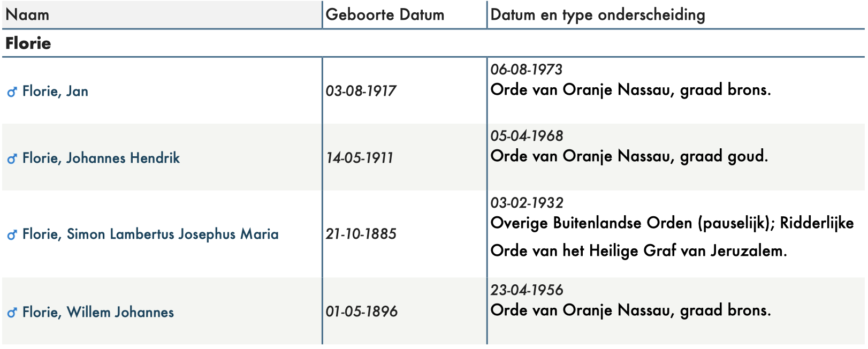Click the Datum en type onderscheiding header

click(x=598, y=15)
